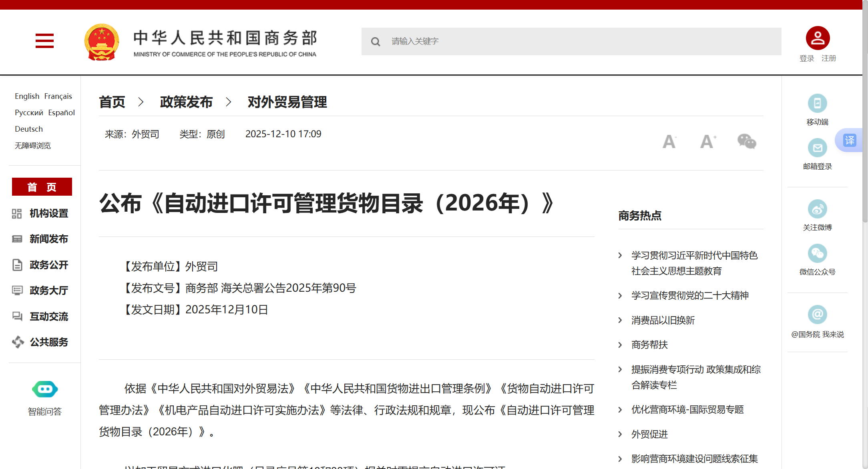Click the mailbox login icon

(817, 148)
